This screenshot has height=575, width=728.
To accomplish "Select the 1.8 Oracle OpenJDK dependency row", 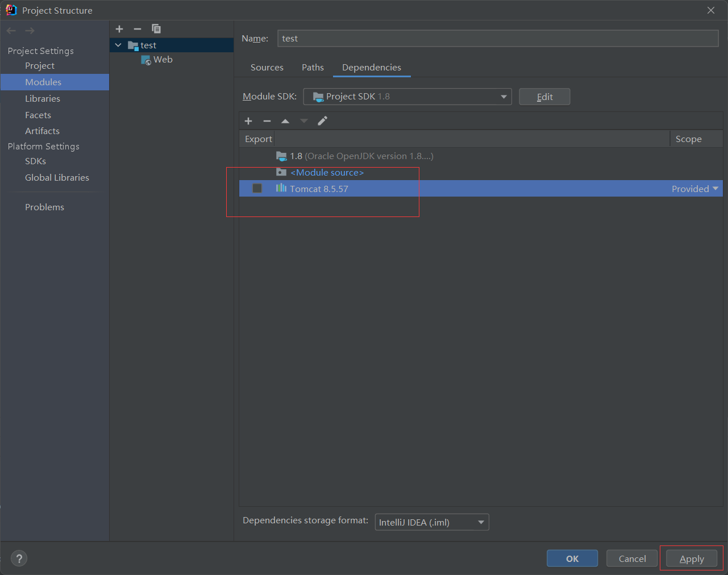I will tap(481, 156).
